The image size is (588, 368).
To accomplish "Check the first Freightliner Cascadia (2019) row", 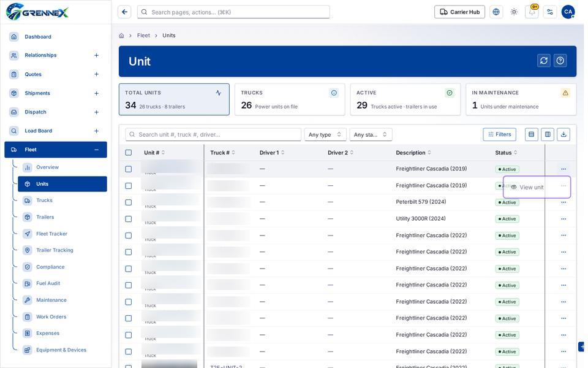I will [128, 169].
